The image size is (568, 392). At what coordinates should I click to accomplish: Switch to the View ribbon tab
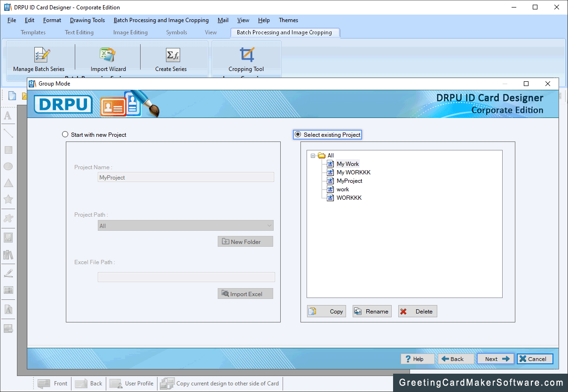click(211, 32)
